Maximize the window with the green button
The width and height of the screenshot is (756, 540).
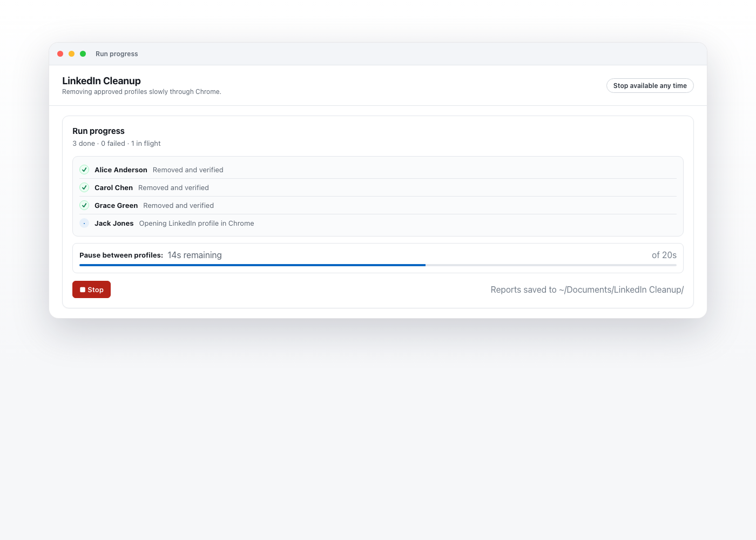(83, 53)
